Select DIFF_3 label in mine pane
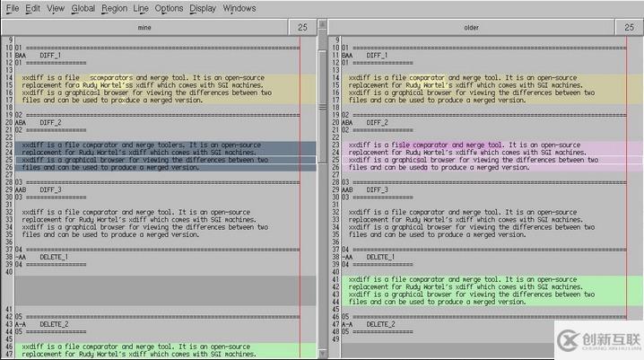 pos(50,189)
